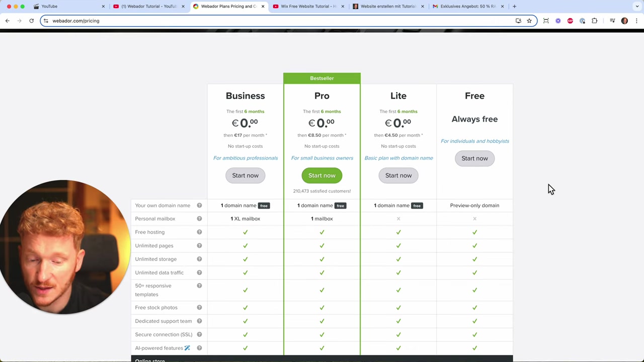Image resolution: width=644 pixels, height=362 pixels.
Task: Click the Dedicated support team row label
Action: 163,321
